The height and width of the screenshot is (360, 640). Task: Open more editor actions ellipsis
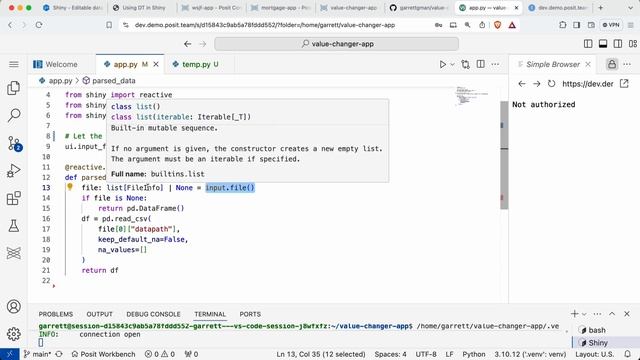pyautogui.click(x=495, y=64)
